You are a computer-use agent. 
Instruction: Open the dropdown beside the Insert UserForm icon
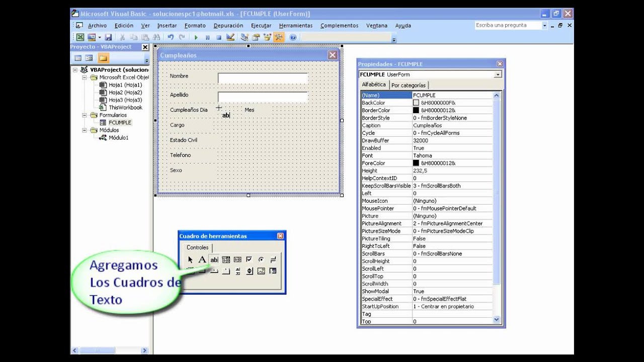[99, 37]
